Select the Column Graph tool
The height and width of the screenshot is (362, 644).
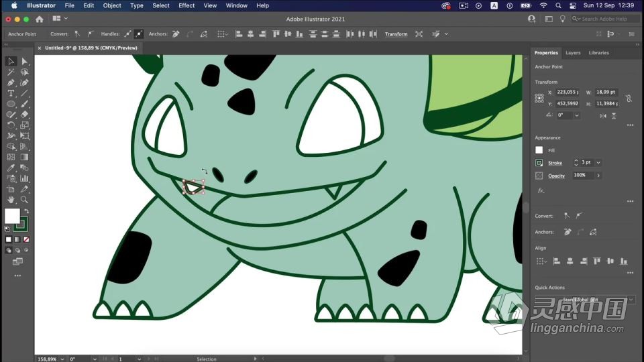24,178
